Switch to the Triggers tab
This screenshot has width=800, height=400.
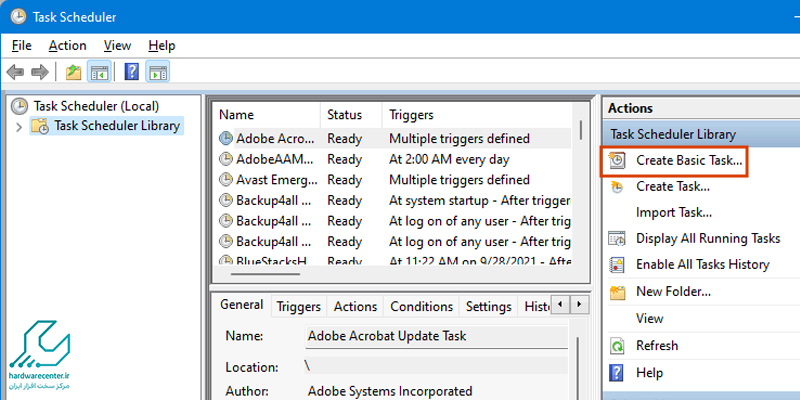298,307
